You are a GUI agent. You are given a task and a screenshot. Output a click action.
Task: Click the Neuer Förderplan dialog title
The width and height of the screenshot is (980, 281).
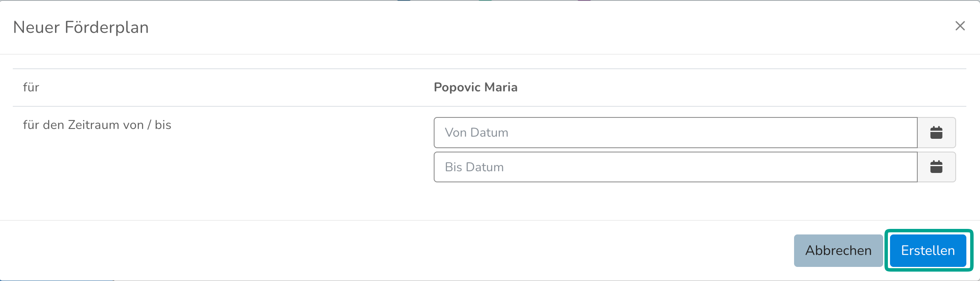(81, 27)
